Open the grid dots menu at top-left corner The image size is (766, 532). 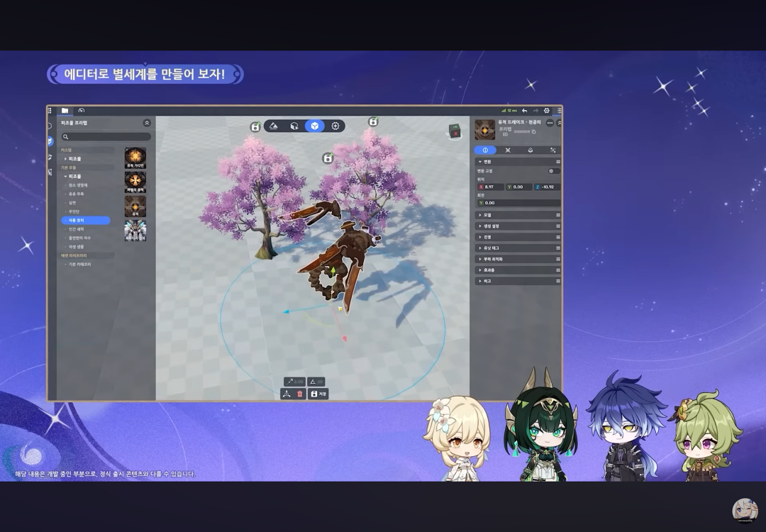[50, 111]
